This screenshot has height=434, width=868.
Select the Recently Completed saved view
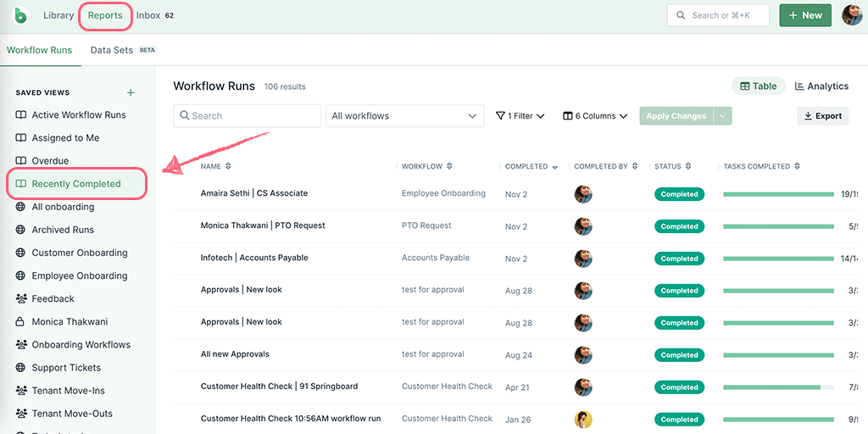coord(76,184)
